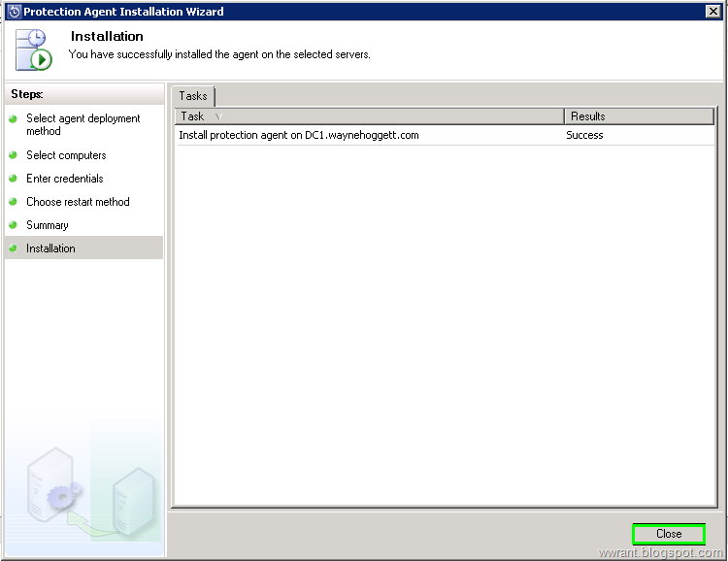Click the installation server header icon
This screenshot has height=561, width=728.
pos(33,50)
